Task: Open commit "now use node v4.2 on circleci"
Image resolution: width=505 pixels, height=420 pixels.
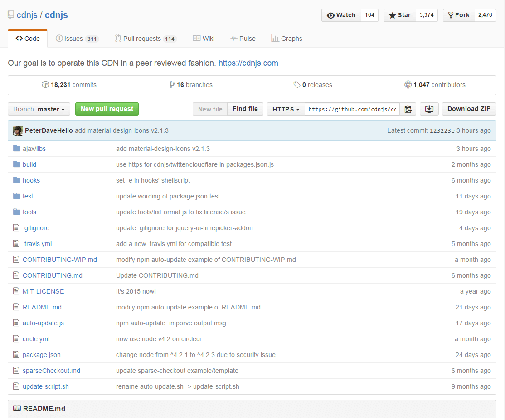Action: 159,339
